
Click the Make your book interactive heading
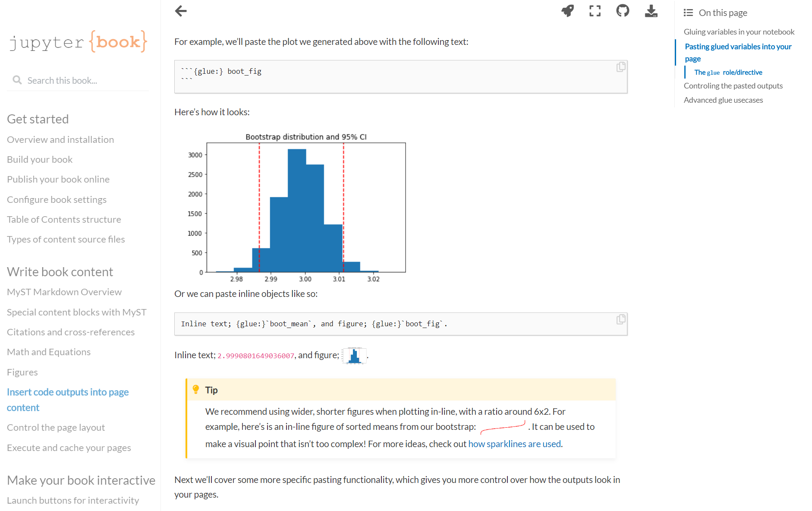[81, 480]
